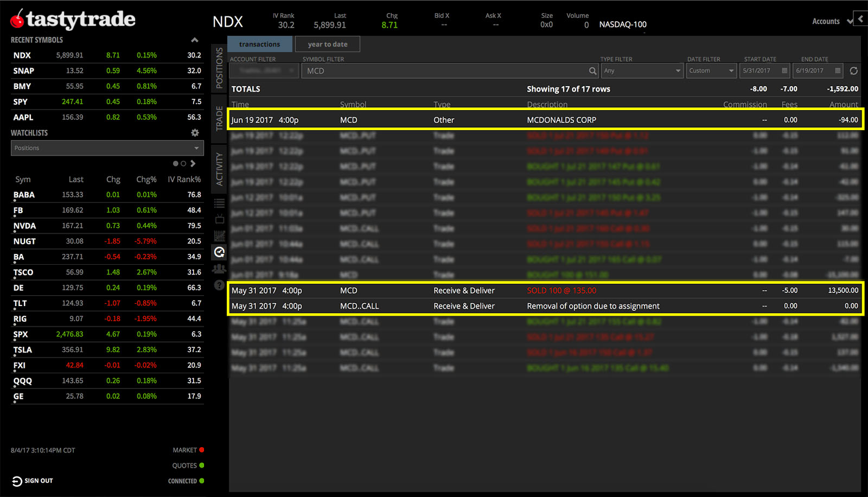Screen dimensions: 868x497
Task: Click the tastytrade cherry logo
Action: click(x=17, y=19)
